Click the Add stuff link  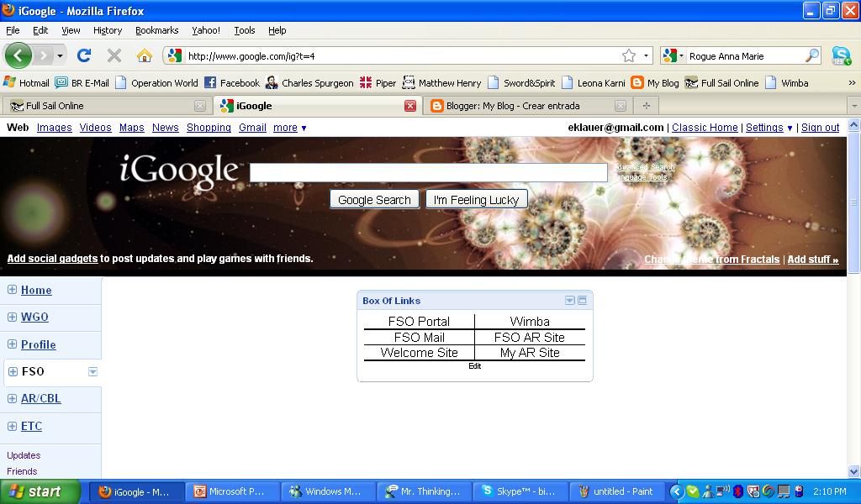(813, 260)
